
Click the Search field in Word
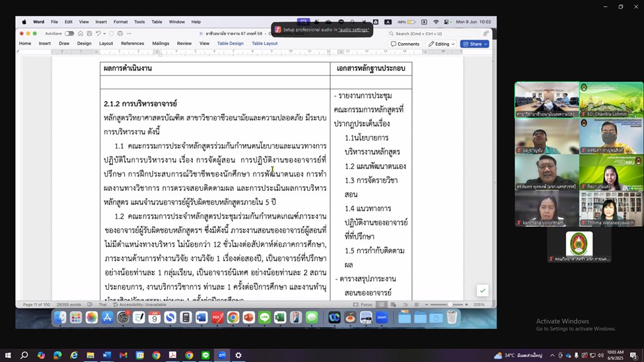pyautogui.click(x=436, y=34)
